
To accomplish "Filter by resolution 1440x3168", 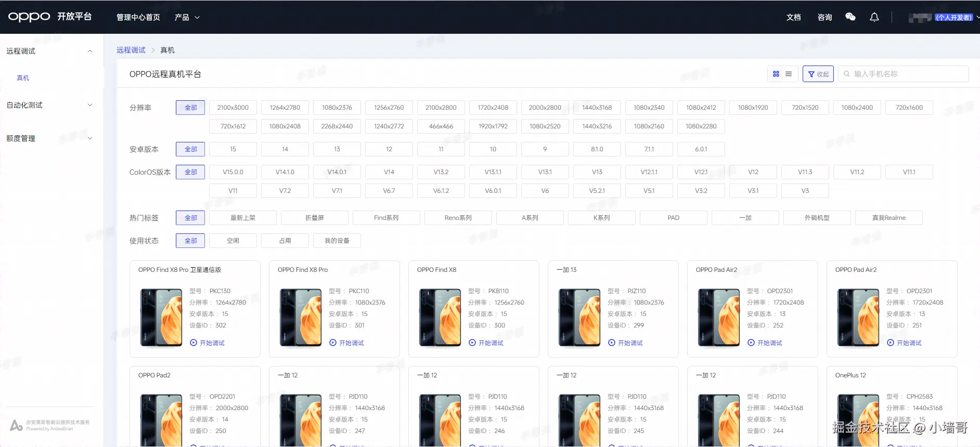I will coord(597,108).
